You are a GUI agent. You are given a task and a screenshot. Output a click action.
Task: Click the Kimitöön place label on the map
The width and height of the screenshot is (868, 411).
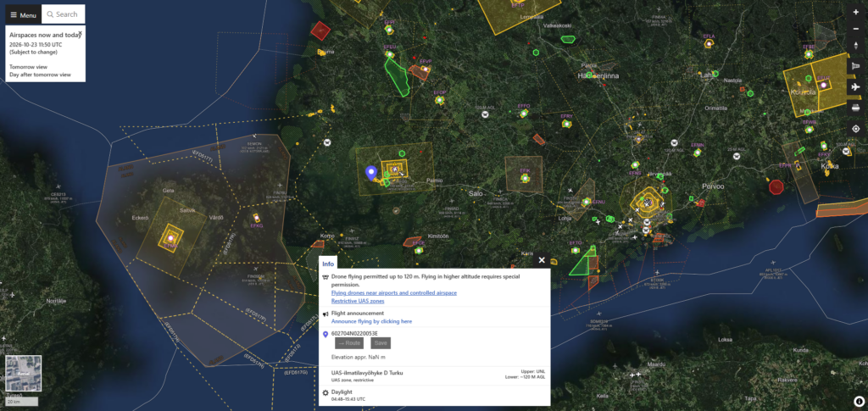tap(438, 236)
